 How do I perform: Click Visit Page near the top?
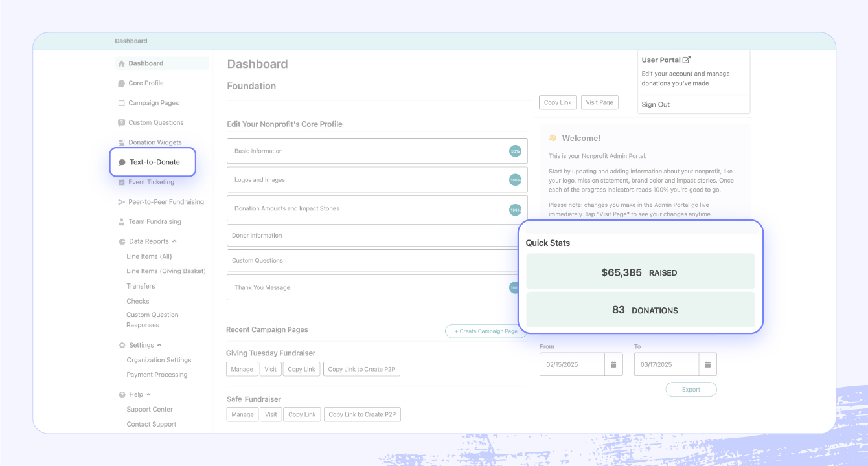point(599,102)
